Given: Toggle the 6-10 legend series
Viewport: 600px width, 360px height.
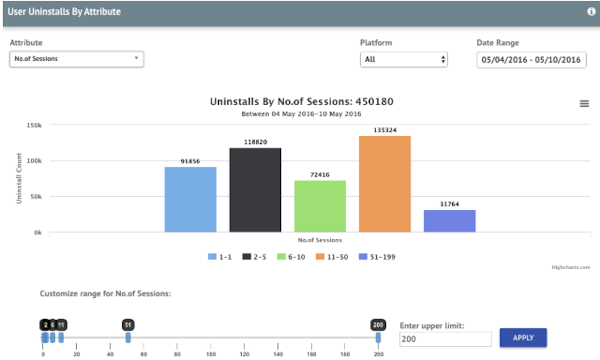Looking at the screenshot, I should (291, 257).
